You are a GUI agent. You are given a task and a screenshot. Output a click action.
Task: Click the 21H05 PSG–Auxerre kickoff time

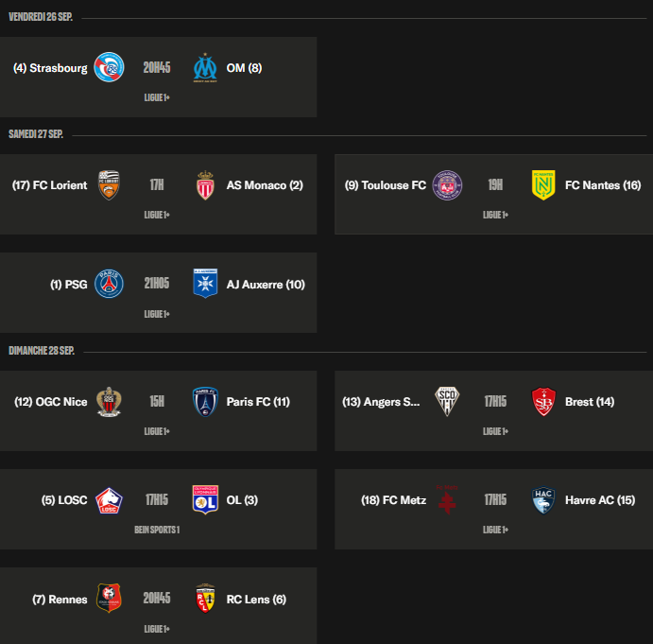(157, 284)
